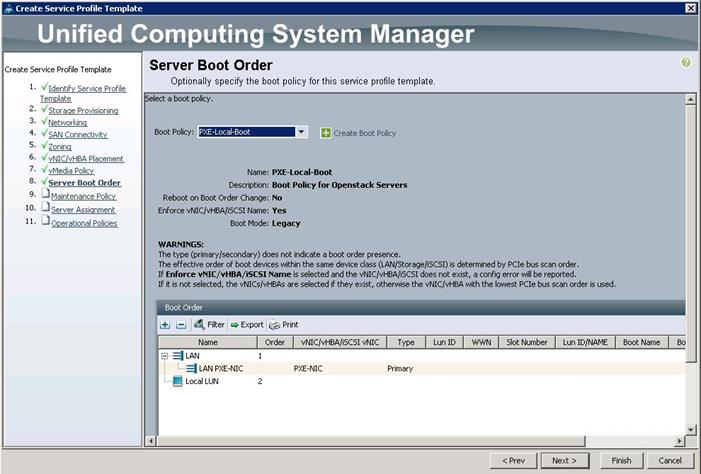Click the collapse-all minus icon in Boot Order toolbar
This screenshot has width=701, height=474.
[181, 325]
